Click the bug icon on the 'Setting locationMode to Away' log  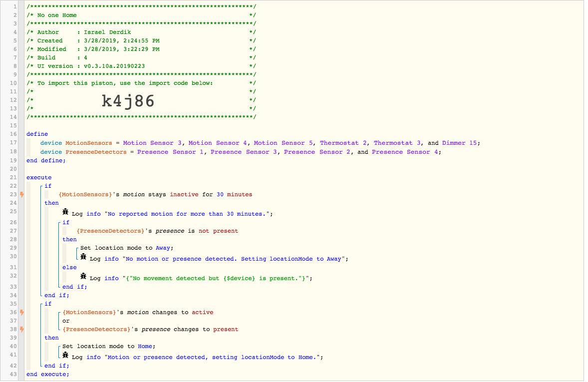[83, 257]
